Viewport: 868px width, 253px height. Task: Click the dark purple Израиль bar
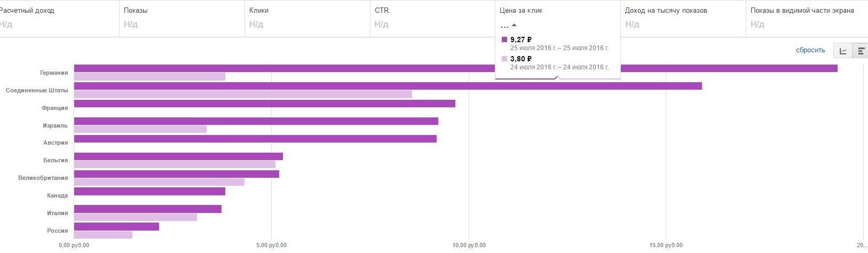coord(256,121)
